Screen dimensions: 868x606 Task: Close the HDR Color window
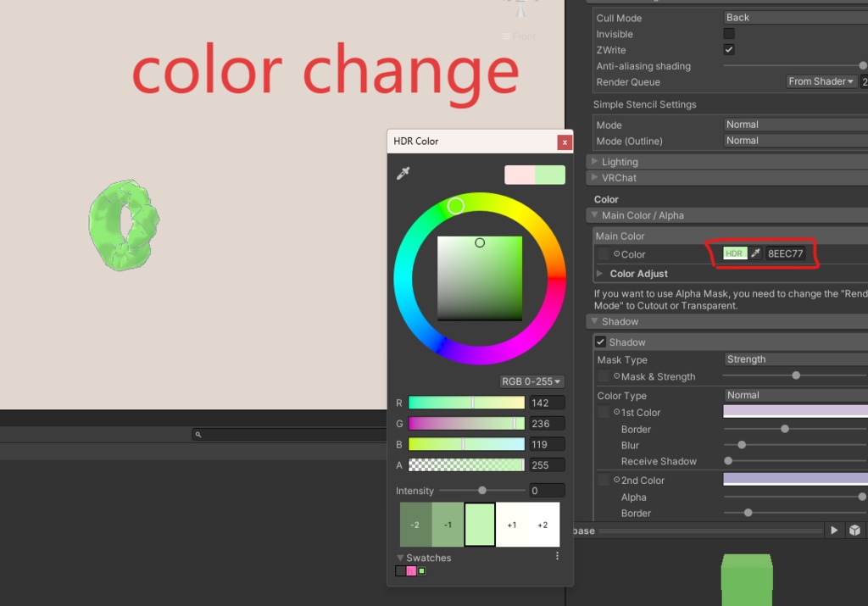click(564, 142)
